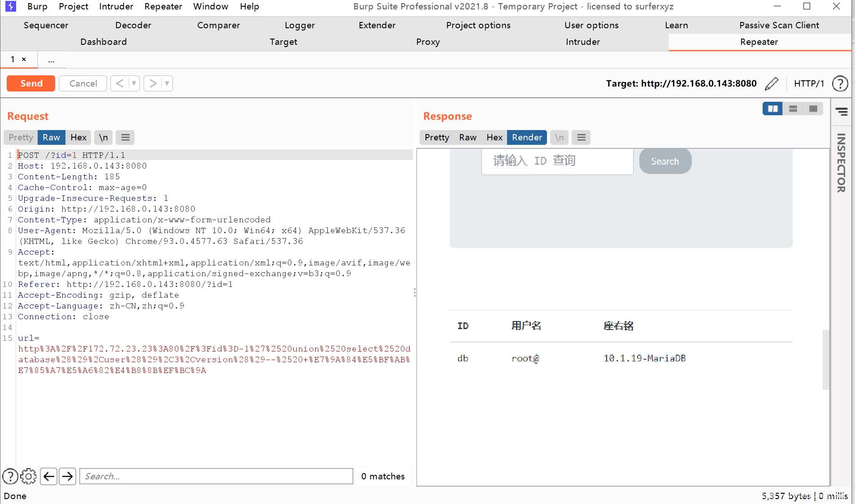The height and width of the screenshot is (504, 855).
Task: Open Repeater help question mark icon
Action: click(x=840, y=83)
